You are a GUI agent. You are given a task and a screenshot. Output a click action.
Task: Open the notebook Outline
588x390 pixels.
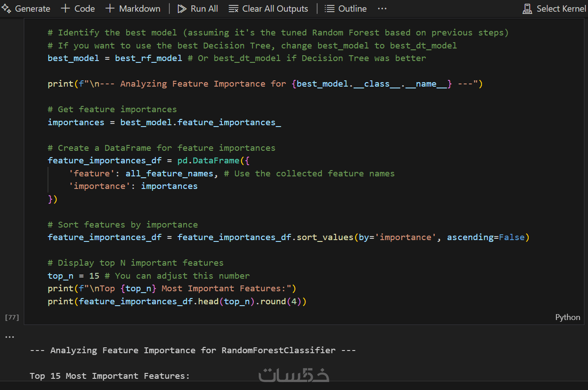[x=345, y=9]
